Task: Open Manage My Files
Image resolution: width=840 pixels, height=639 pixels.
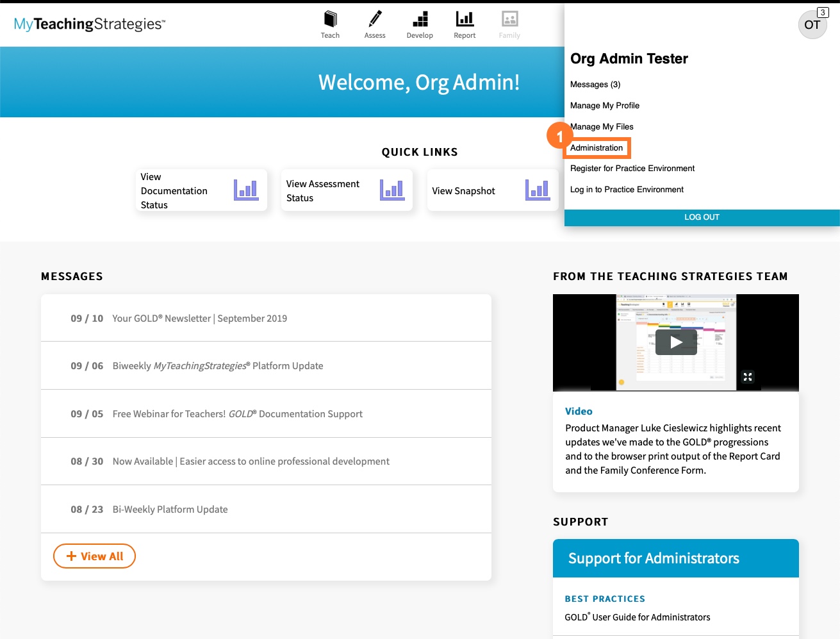Action: point(601,126)
